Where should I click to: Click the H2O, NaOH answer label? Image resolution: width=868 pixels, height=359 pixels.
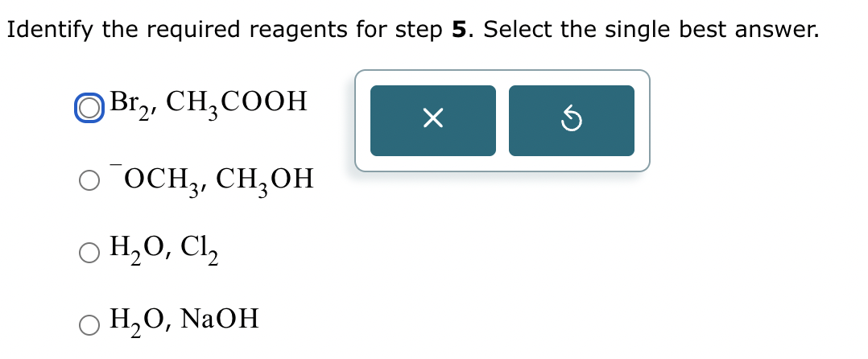coord(184,321)
